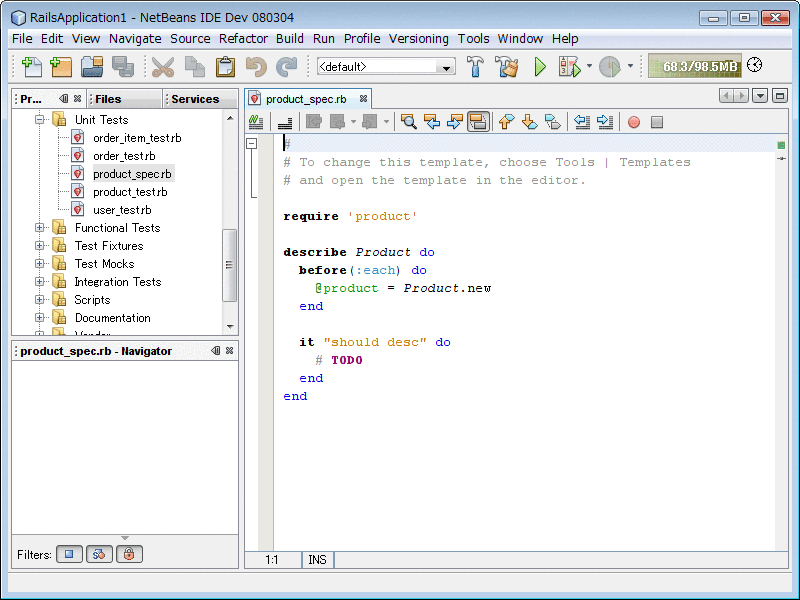Click Shift Line Right icon
This screenshot has height=600, width=800.
pyautogui.click(x=605, y=122)
